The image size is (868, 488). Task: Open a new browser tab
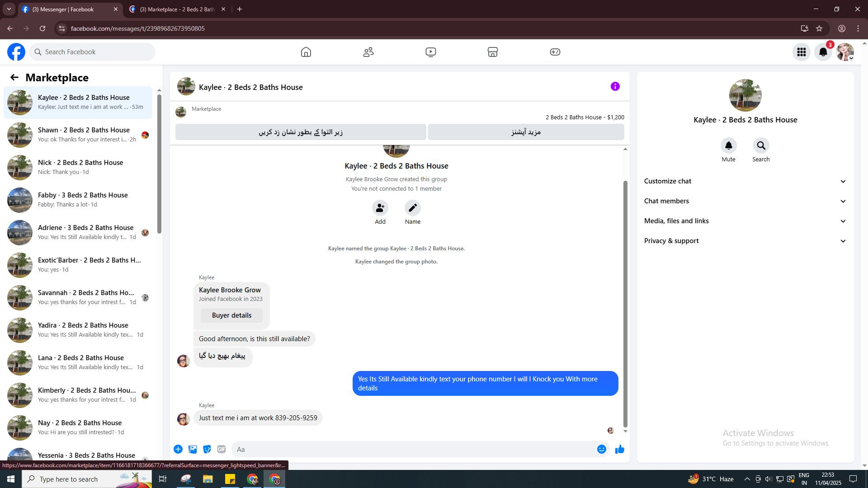[x=240, y=9]
